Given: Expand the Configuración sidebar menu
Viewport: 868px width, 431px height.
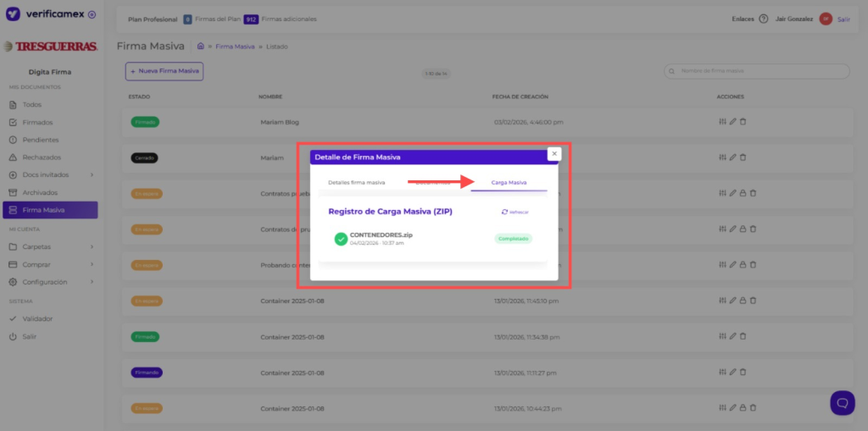Looking at the screenshot, I should (92, 282).
